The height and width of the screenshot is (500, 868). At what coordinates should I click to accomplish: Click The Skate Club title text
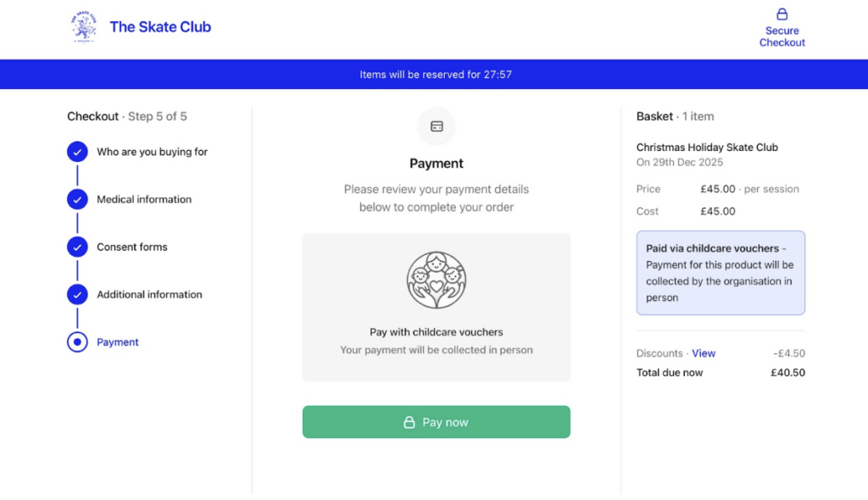pos(160,27)
